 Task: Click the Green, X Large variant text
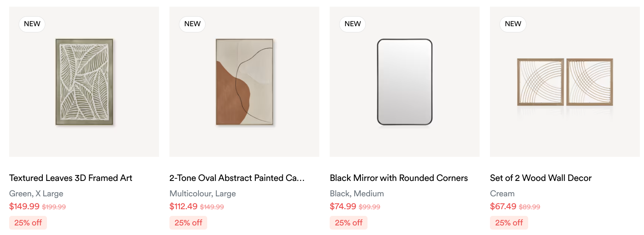pos(36,193)
